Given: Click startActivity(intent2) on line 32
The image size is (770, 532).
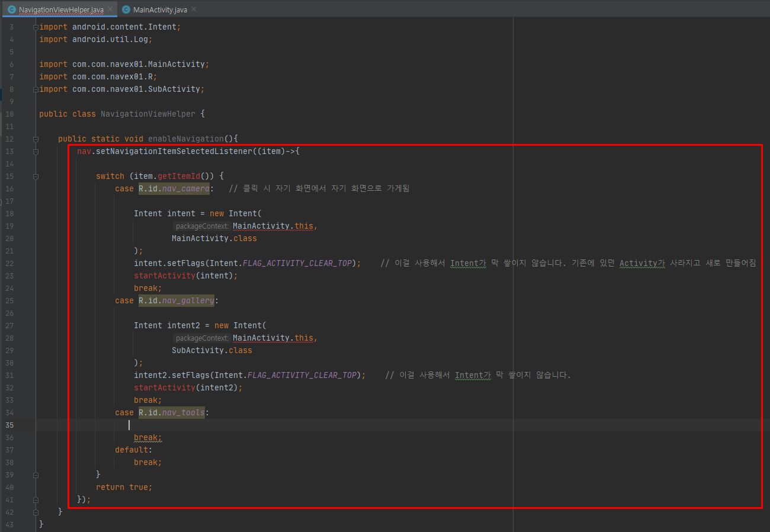Looking at the screenshot, I should coord(188,388).
